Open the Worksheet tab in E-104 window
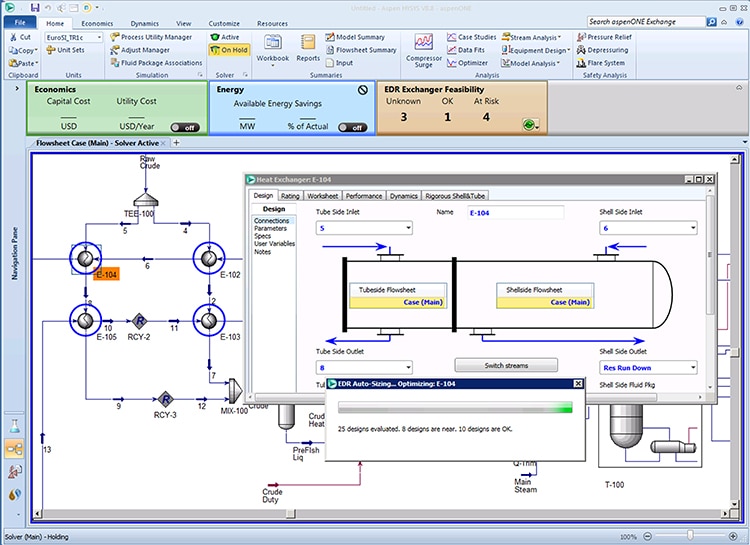This screenshot has width=750, height=545. pos(322,196)
